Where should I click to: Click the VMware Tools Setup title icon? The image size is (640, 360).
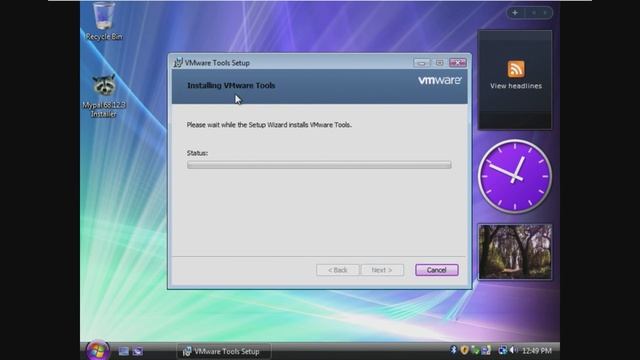click(x=178, y=62)
